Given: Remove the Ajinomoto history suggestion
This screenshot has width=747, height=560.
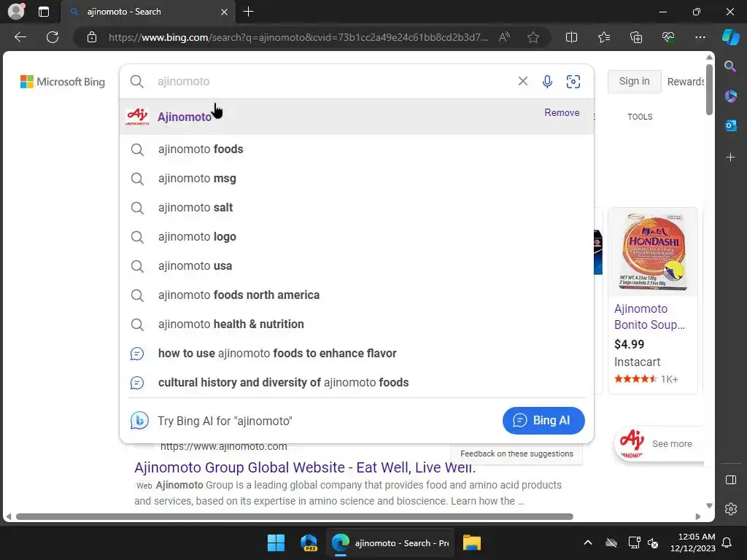Looking at the screenshot, I should [x=562, y=112].
